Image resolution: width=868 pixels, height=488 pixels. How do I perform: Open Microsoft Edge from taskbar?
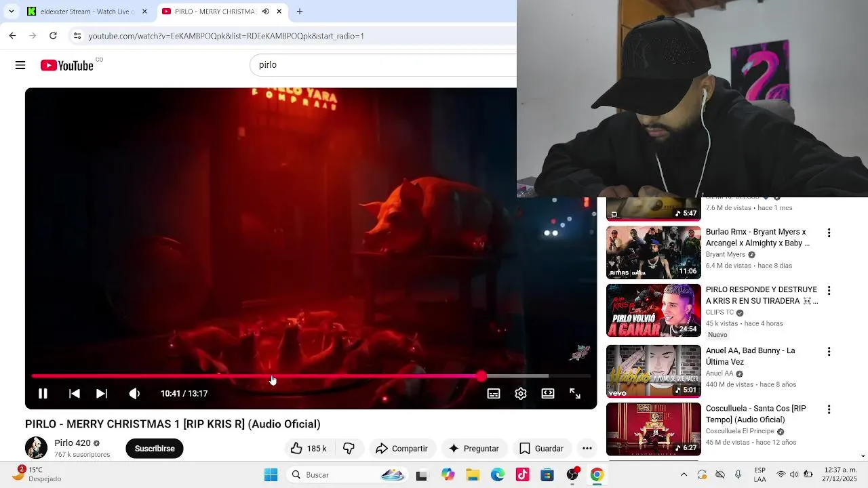tap(498, 474)
